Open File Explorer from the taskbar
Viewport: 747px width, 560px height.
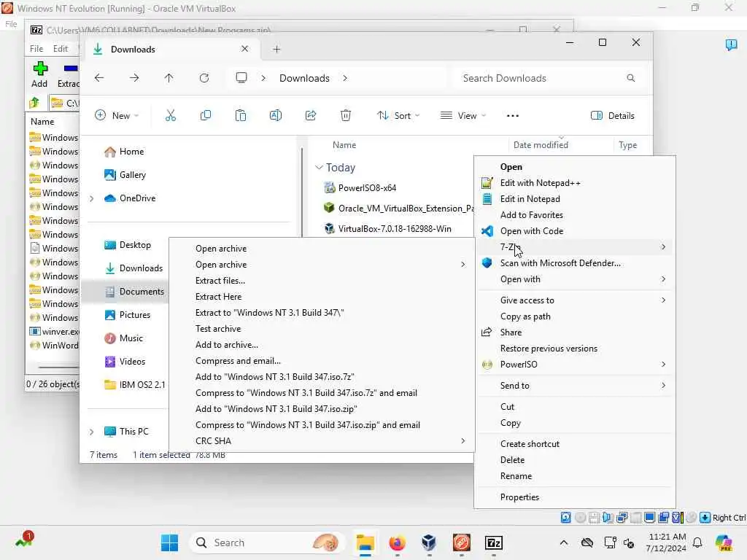tap(365, 542)
